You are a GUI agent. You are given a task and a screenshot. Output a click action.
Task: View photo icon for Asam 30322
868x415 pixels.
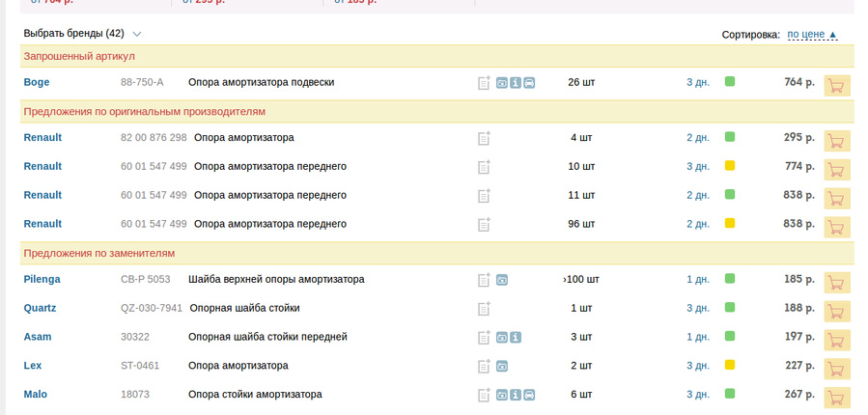(501, 338)
